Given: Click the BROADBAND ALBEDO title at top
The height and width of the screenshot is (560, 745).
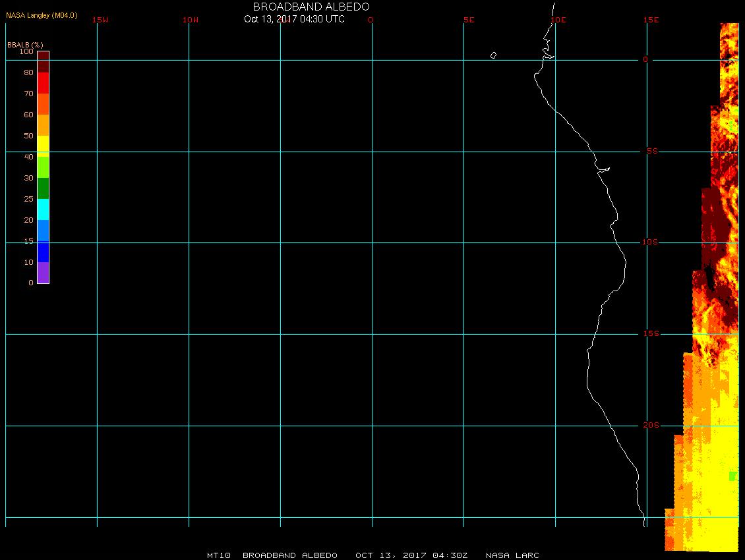Looking at the screenshot, I should tap(311, 7).
